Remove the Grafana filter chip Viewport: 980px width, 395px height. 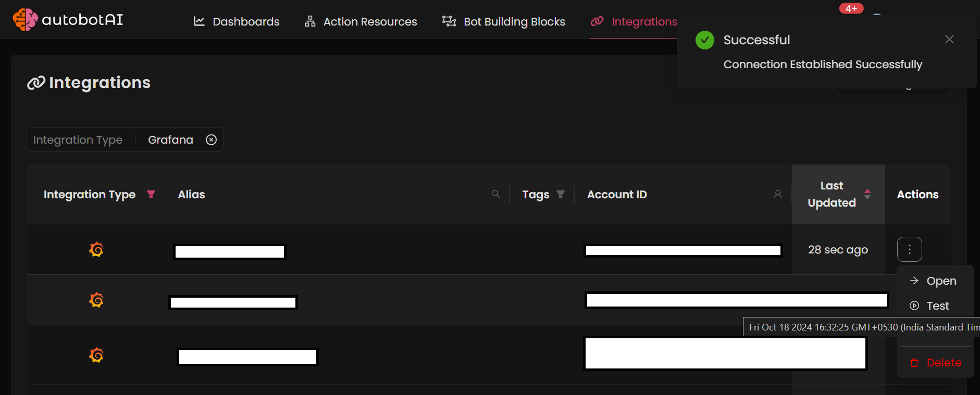(x=211, y=139)
